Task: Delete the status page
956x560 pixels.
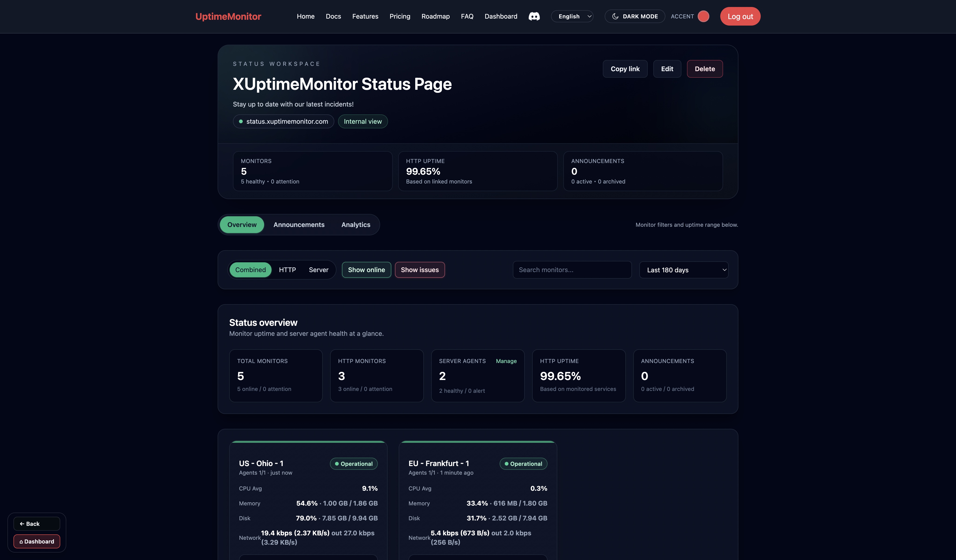Action: 704,69
